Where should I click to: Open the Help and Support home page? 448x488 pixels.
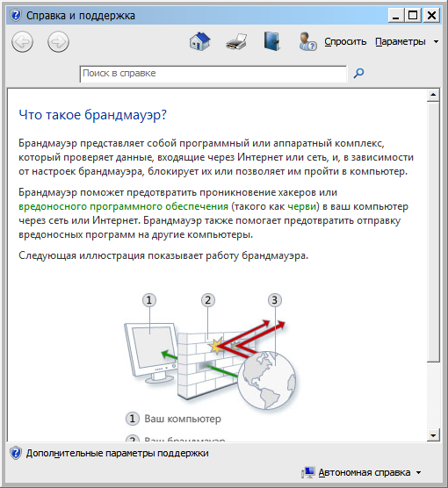coord(199,41)
